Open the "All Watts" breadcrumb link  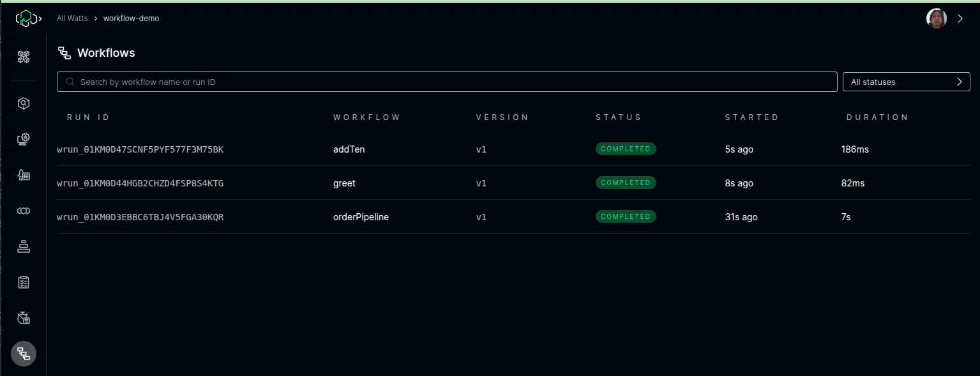pos(72,18)
